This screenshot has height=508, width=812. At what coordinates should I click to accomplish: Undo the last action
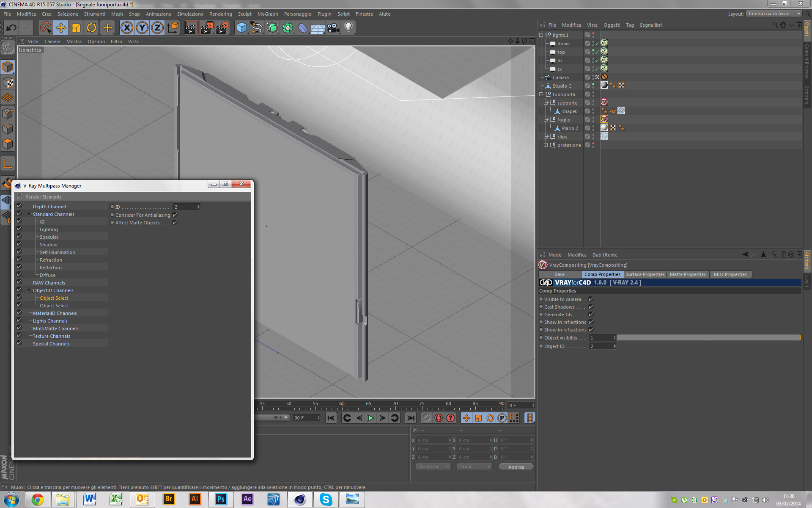(x=11, y=28)
